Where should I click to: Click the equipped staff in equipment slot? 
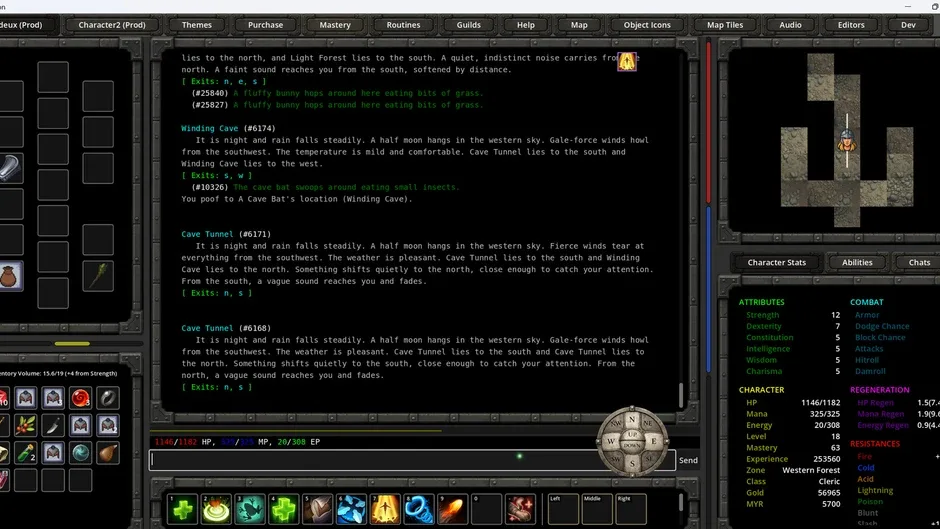[x=98, y=276]
